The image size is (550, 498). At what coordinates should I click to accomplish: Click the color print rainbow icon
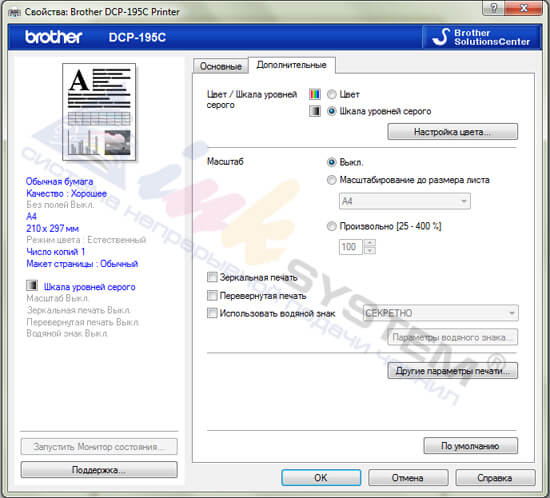tap(315, 94)
